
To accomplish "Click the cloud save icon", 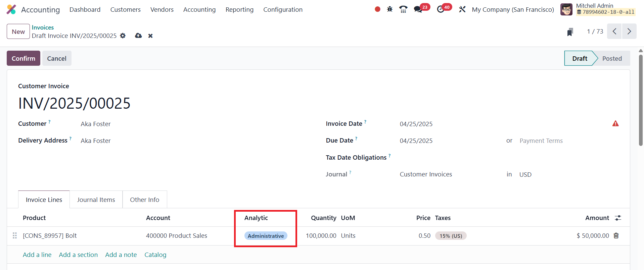I will [x=138, y=36].
